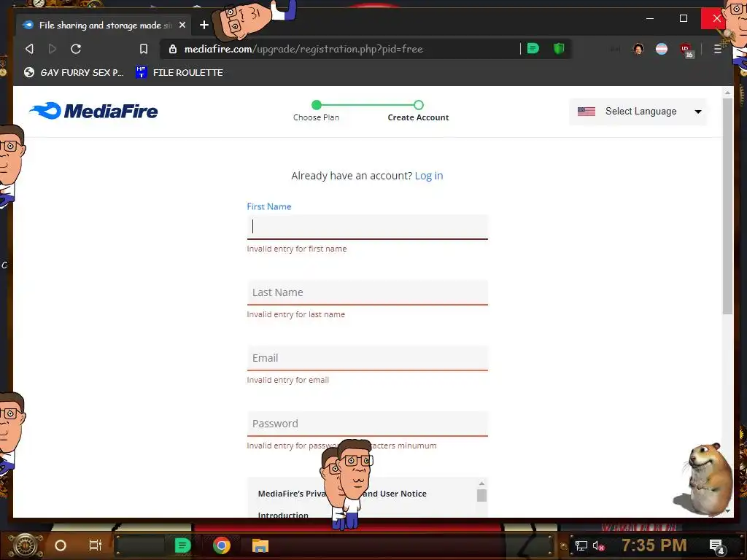Open Cortana circle on taskbar

[61, 545]
